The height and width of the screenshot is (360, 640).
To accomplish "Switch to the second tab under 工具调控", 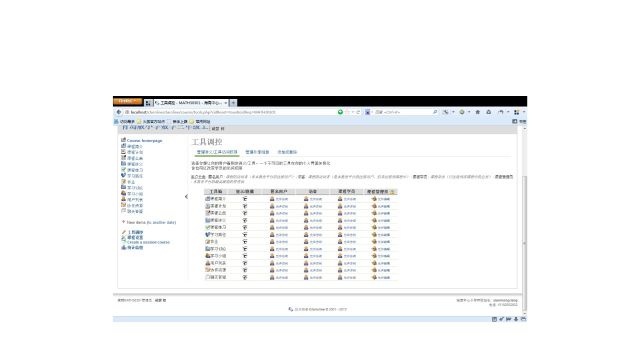I will 257,152.
